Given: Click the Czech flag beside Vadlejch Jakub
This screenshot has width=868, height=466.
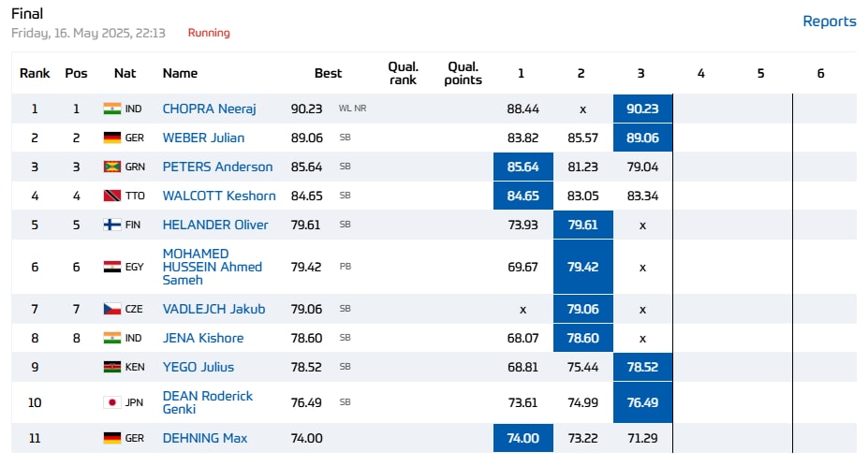Looking at the screenshot, I should tap(111, 309).
